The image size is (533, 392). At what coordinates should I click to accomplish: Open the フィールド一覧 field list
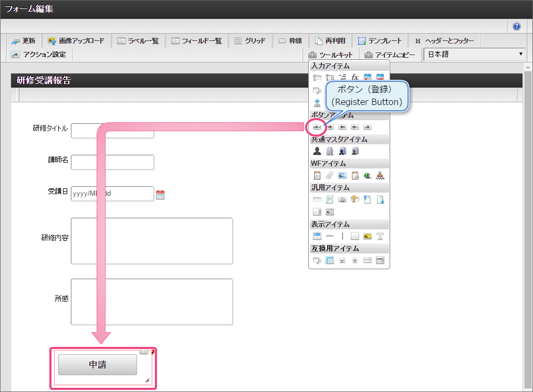[196, 41]
